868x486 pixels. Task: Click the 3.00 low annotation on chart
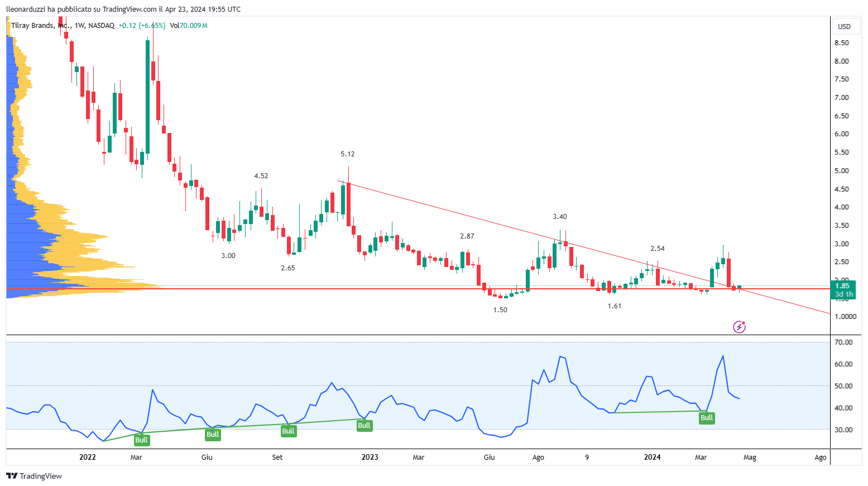point(228,256)
